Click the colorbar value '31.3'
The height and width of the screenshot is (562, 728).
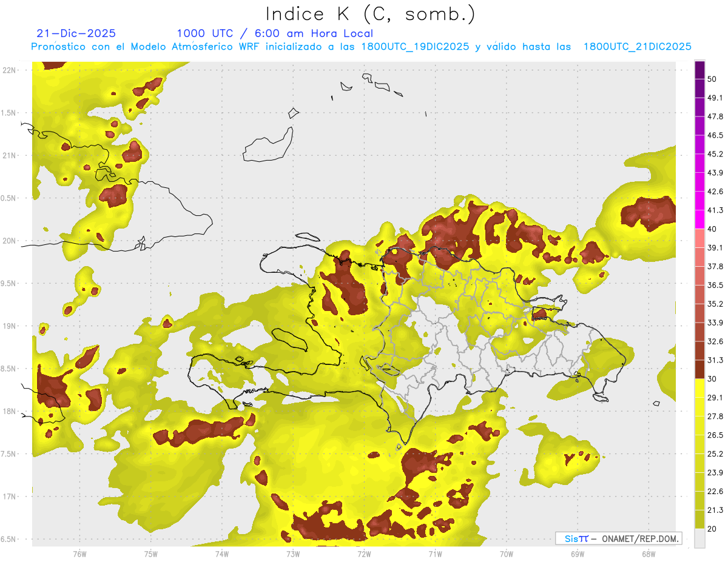(x=716, y=360)
